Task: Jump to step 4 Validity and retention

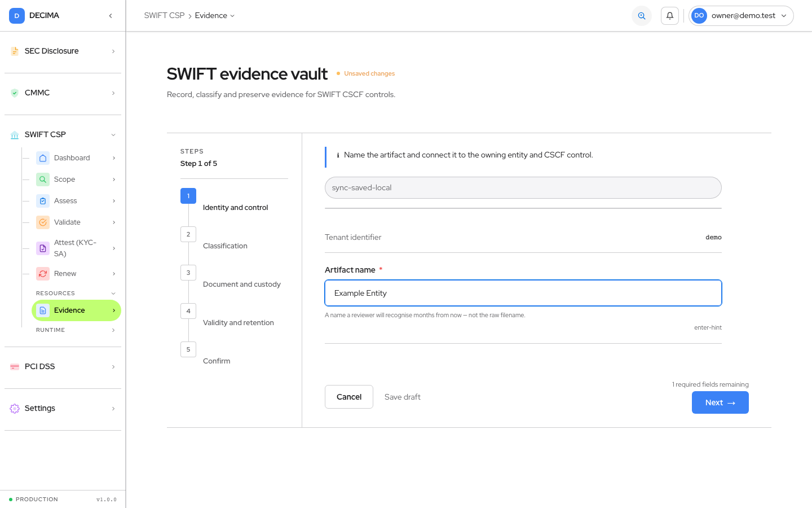Action: coord(238,323)
